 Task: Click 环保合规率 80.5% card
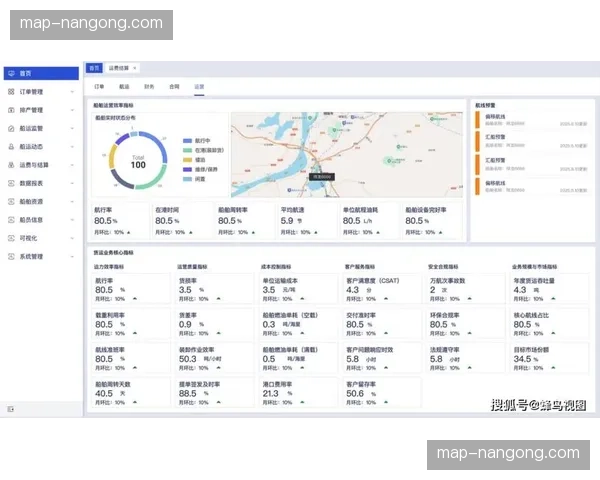coord(466,324)
